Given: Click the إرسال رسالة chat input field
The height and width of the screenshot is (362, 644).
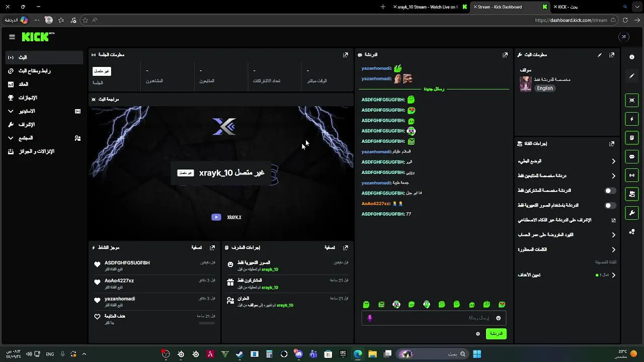Looking at the screenshot, I should click(434, 318).
